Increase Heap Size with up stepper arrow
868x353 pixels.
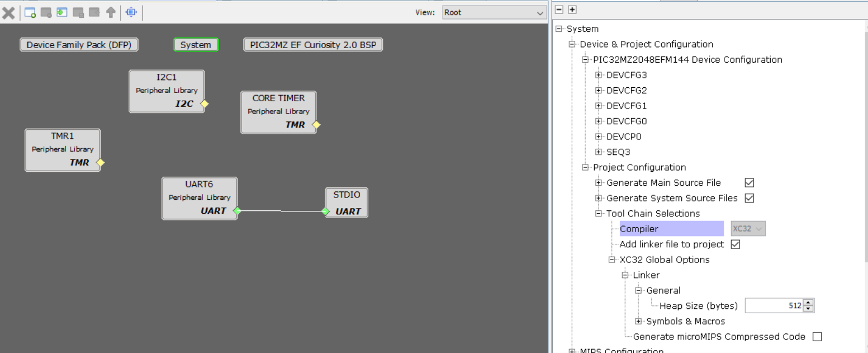(x=809, y=303)
